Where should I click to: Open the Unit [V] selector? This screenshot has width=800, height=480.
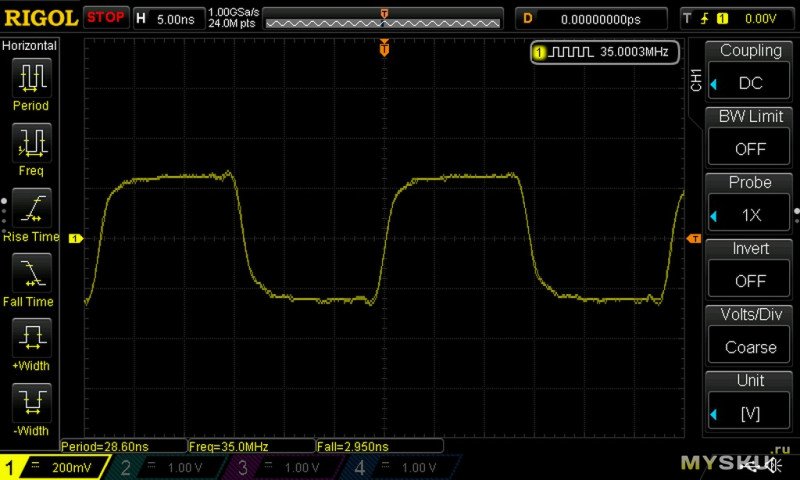click(x=750, y=413)
